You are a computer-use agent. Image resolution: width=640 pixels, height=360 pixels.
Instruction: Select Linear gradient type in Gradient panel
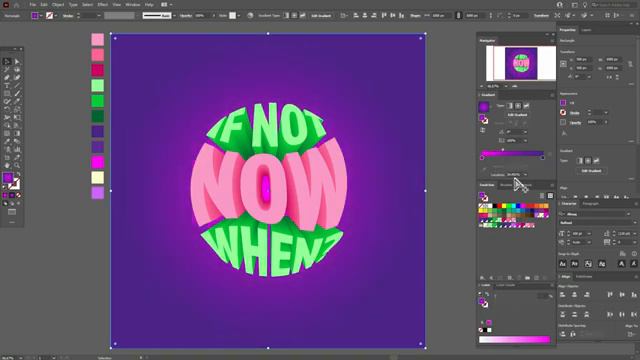(x=510, y=106)
